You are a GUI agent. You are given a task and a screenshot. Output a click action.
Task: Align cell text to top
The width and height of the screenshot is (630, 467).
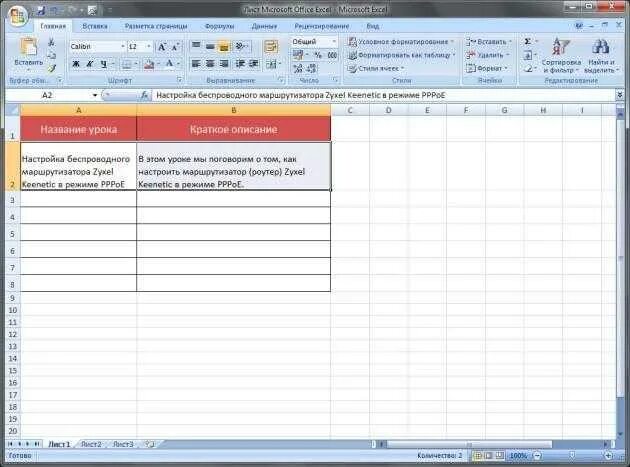(x=196, y=46)
